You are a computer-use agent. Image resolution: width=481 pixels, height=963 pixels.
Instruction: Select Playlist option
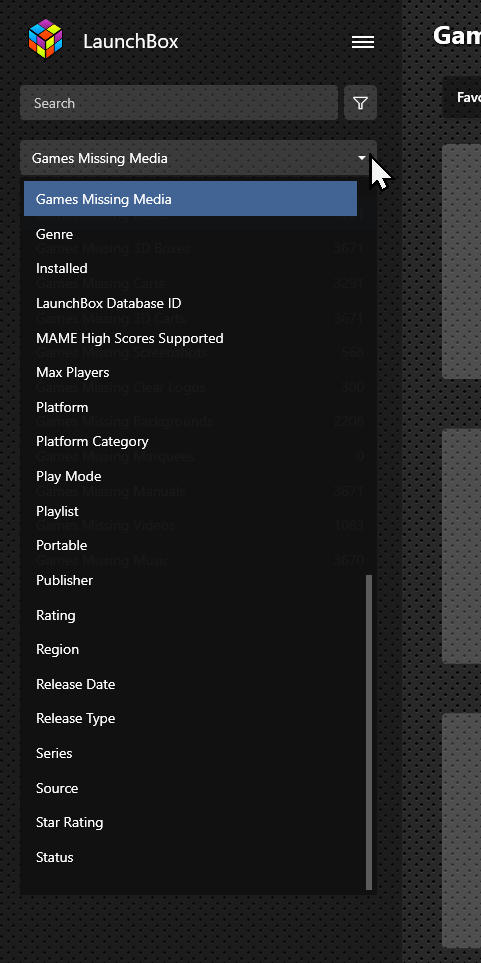190,511
